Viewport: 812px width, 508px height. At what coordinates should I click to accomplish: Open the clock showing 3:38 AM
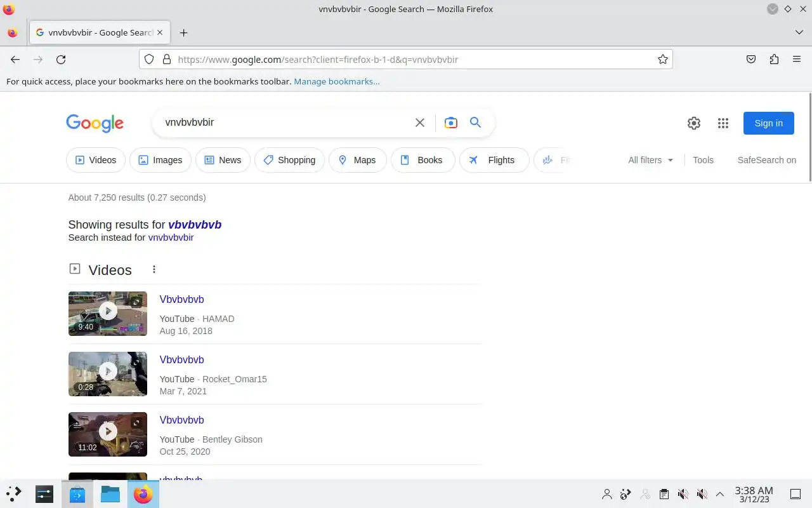pos(754,494)
